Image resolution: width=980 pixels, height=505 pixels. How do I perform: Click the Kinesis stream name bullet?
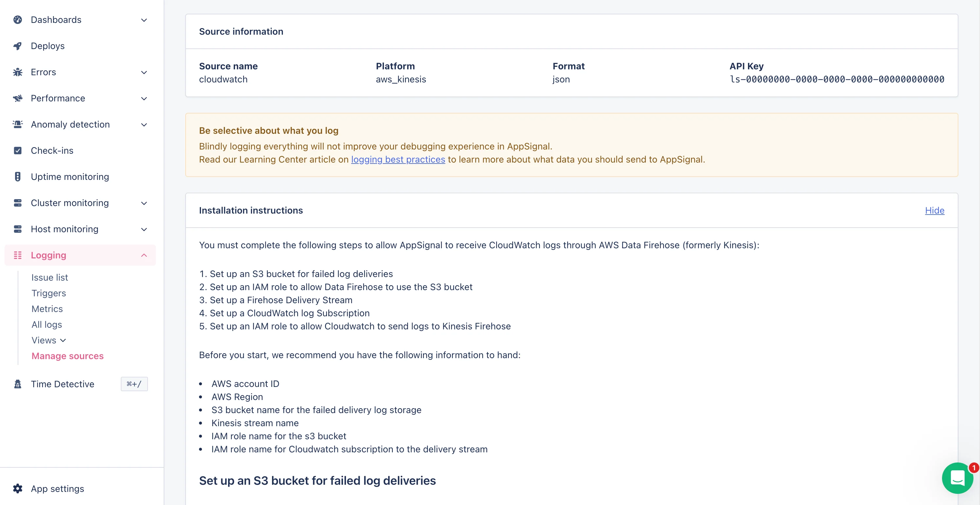(255, 423)
